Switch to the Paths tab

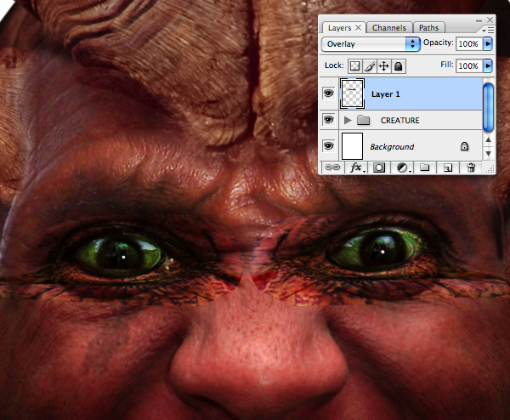tap(428, 28)
